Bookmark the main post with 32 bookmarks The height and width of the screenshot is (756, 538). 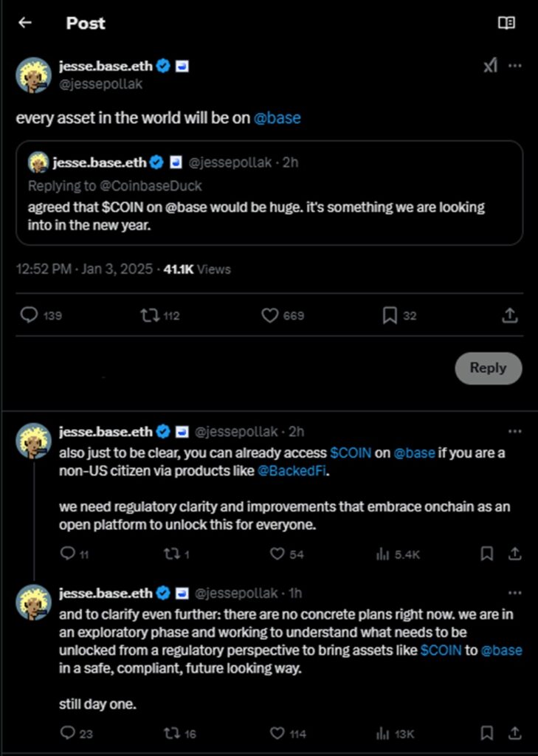[390, 315]
